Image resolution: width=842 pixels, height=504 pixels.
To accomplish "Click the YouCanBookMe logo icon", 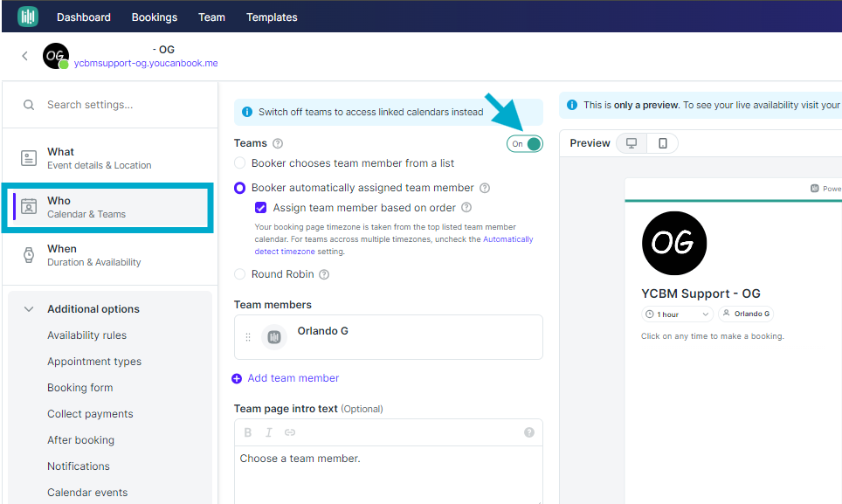I will [x=28, y=17].
